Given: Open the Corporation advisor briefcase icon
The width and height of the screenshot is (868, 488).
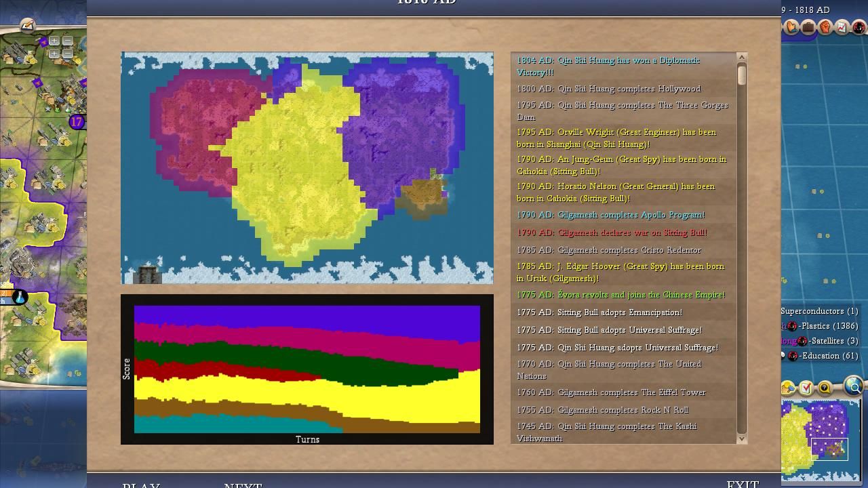Looking at the screenshot, I should pos(808,27).
